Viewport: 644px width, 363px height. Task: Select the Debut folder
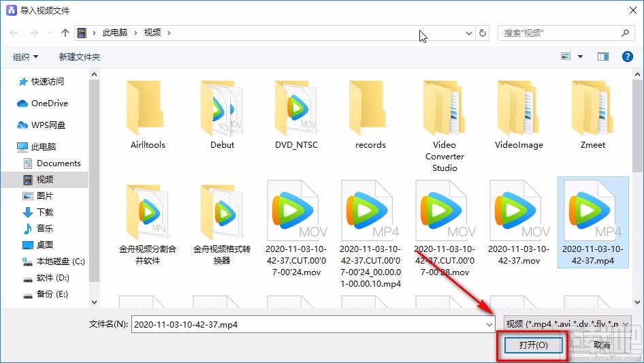click(222, 115)
